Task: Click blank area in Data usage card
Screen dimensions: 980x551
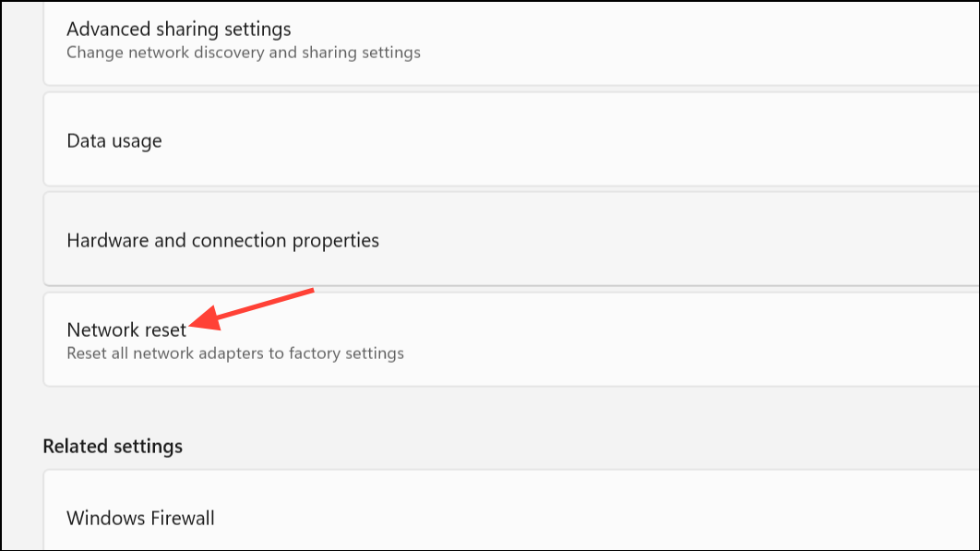Action: tap(563, 139)
